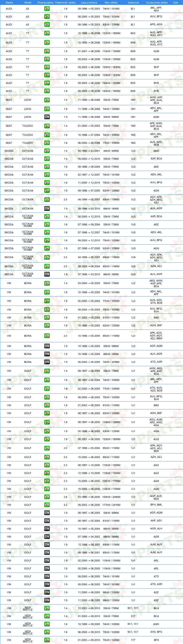The height and width of the screenshot is (644, 183).
Task: Click the Lata produkcji column header
Action: (89, 3)
